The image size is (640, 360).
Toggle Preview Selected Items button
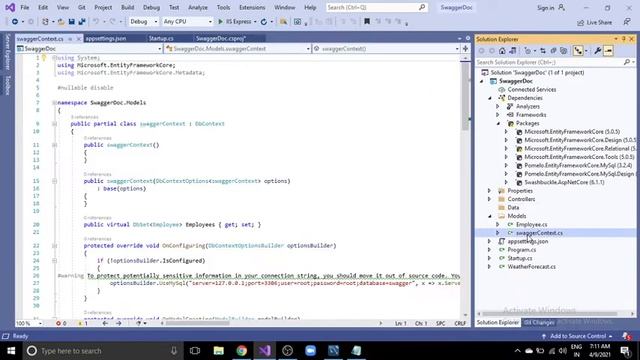(x=608, y=51)
